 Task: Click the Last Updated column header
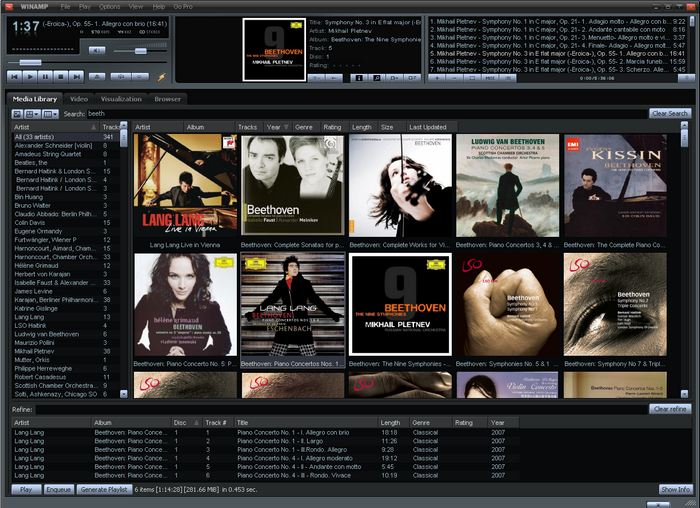point(431,127)
